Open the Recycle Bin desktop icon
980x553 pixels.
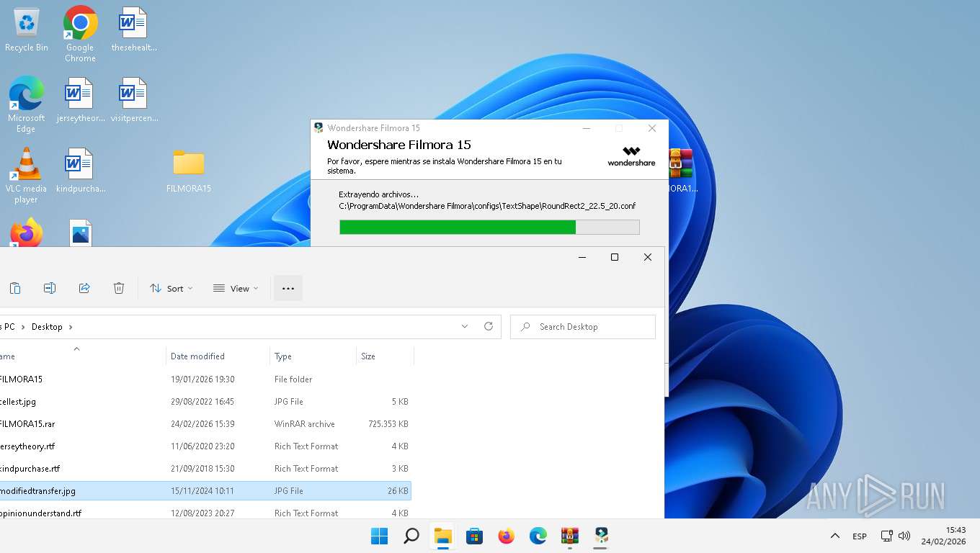click(27, 30)
